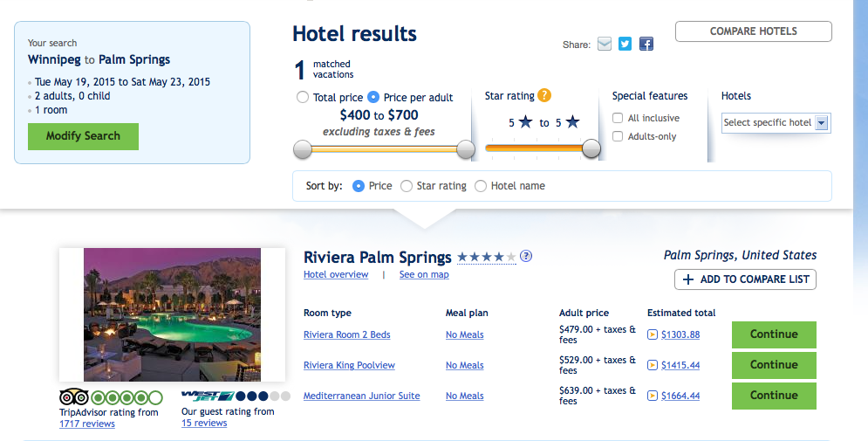This screenshot has height=441, width=868.
Task: Expand price details for $1303.88 total
Action: click(653, 334)
